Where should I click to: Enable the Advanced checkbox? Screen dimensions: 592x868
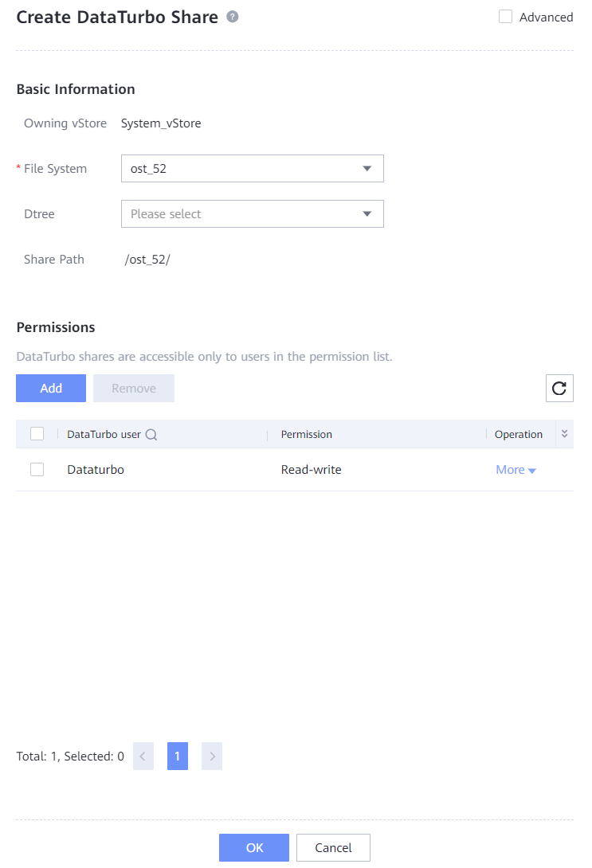[505, 17]
